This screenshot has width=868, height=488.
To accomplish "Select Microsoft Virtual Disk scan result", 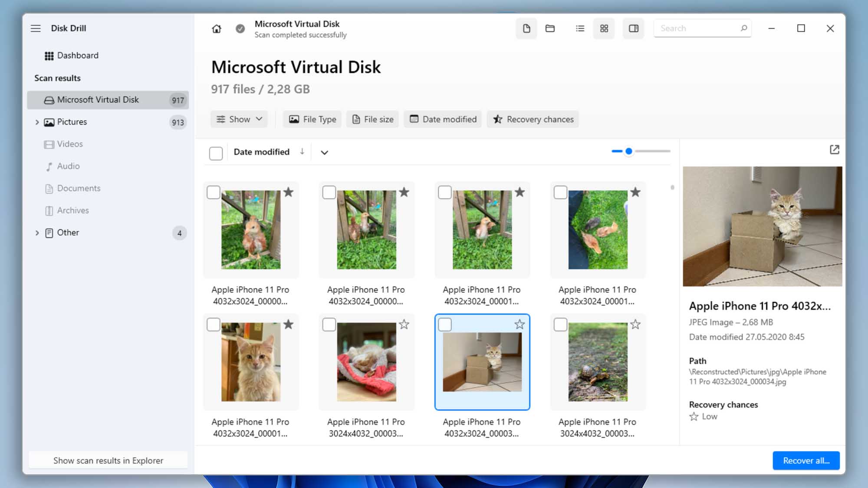I will [108, 100].
